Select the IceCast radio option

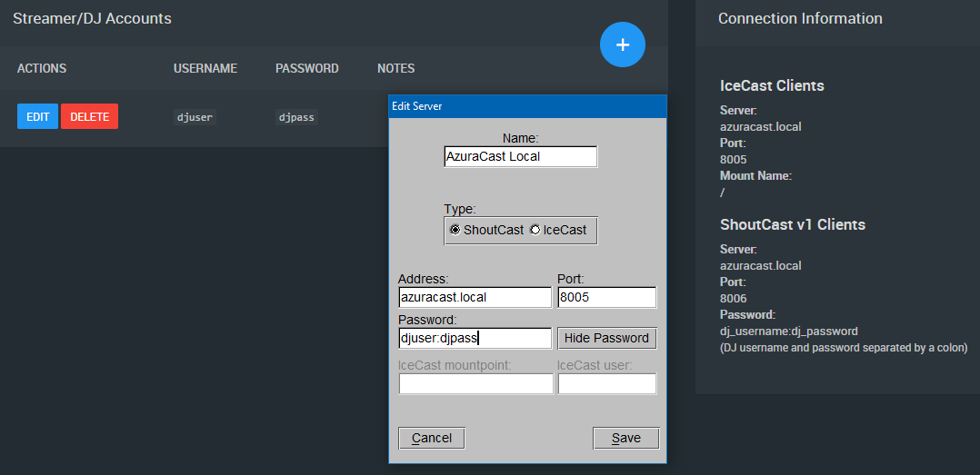coord(559,230)
